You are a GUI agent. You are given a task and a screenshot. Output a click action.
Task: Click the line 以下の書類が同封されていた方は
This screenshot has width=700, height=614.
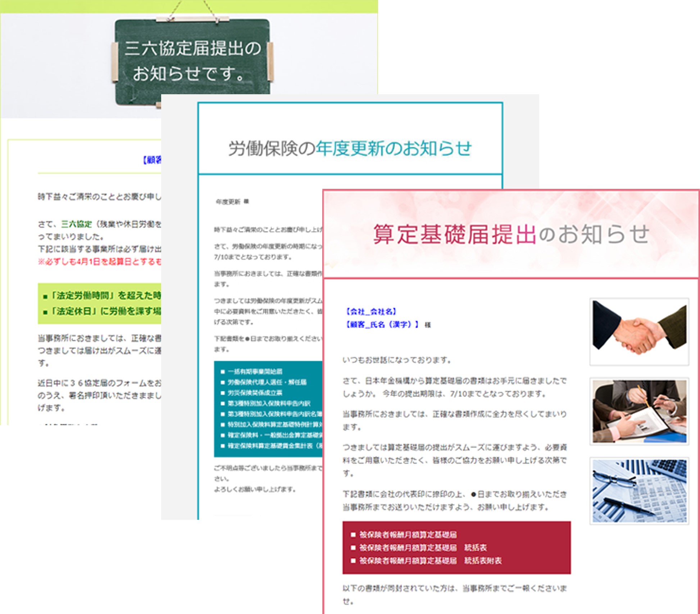(x=455, y=588)
